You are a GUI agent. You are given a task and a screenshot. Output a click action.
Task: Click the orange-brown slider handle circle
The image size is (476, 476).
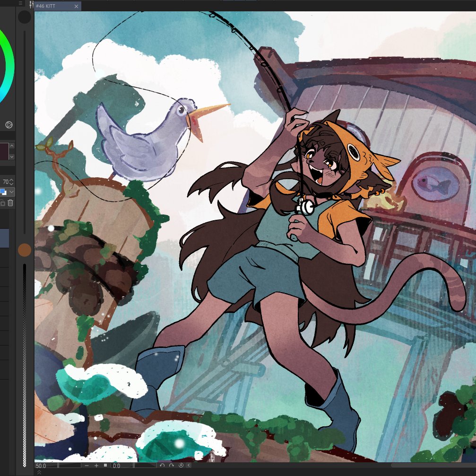tap(25, 250)
